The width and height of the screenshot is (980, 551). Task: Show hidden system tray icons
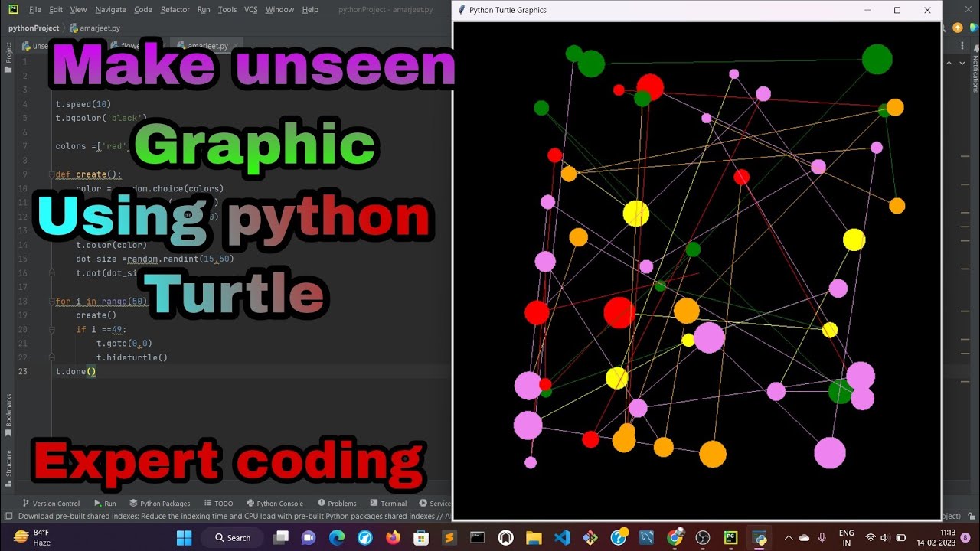pos(788,537)
